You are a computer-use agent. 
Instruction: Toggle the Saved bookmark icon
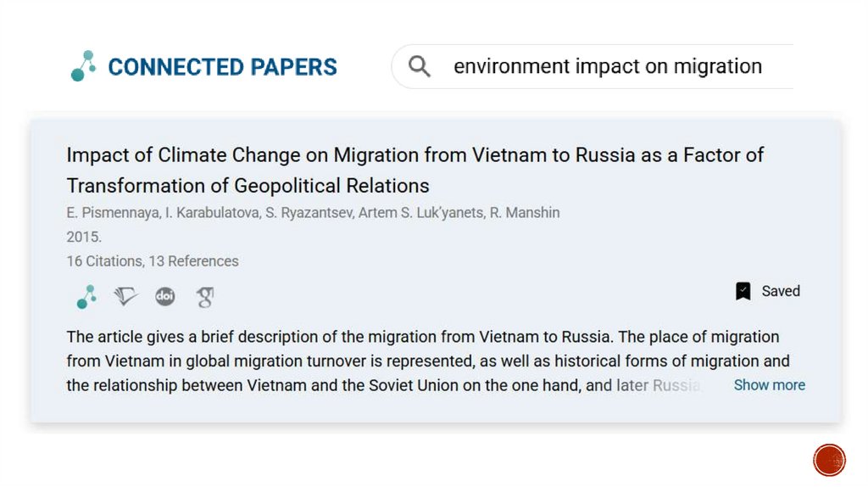(x=743, y=291)
